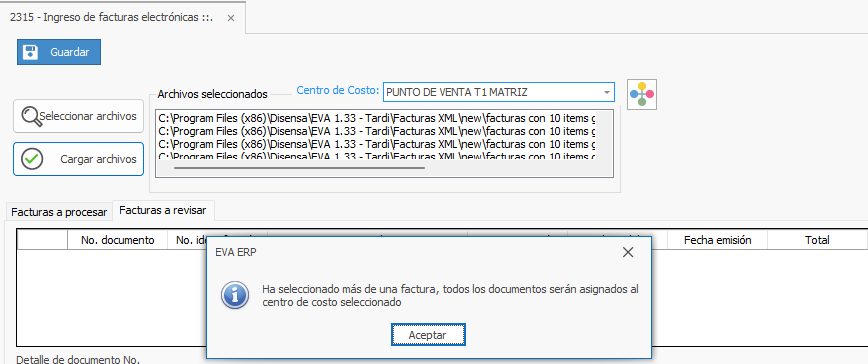The width and height of the screenshot is (868, 364).
Task: Click the floppy disk save icon
Action: pyautogui.click(x=30, y=52)
